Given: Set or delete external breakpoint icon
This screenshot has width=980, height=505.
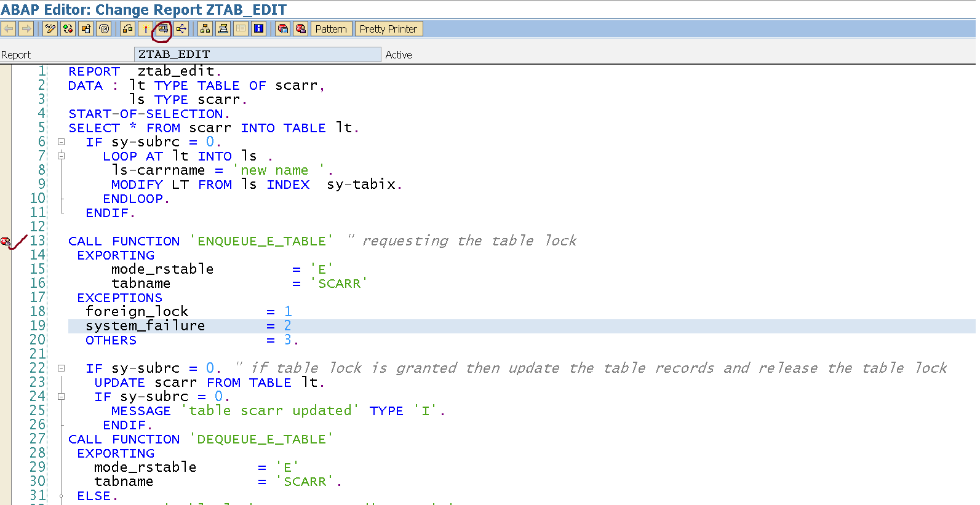Looking at the screenshot, I should click(x=301, y=29).
